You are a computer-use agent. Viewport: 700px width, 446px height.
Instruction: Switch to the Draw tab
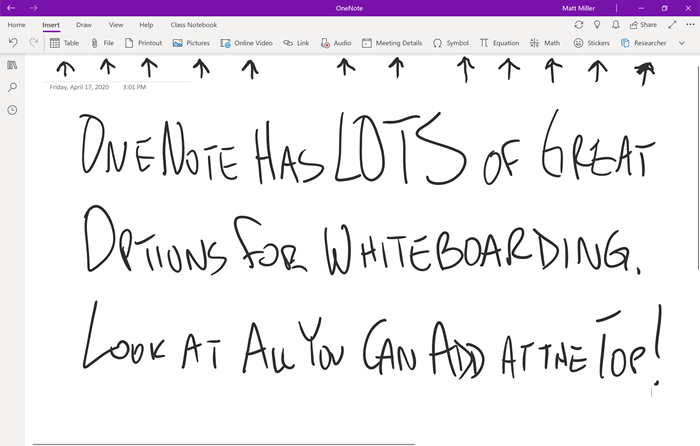[x=83, y=25]
